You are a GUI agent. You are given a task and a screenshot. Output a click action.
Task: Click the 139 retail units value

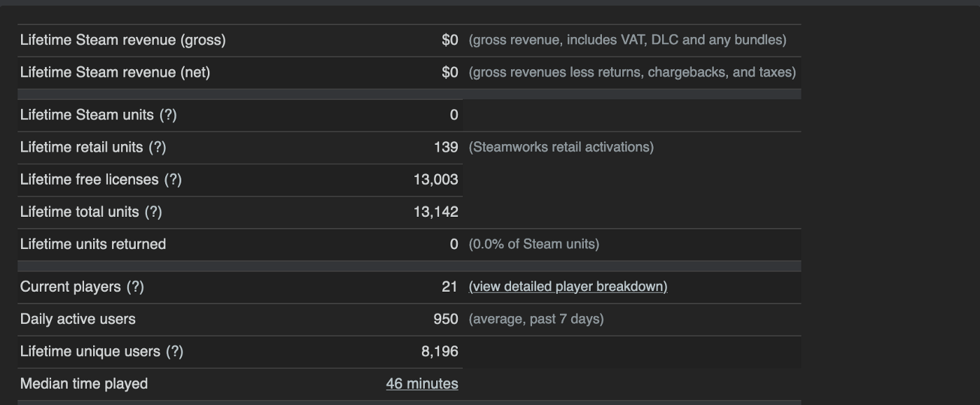point(446,148)
